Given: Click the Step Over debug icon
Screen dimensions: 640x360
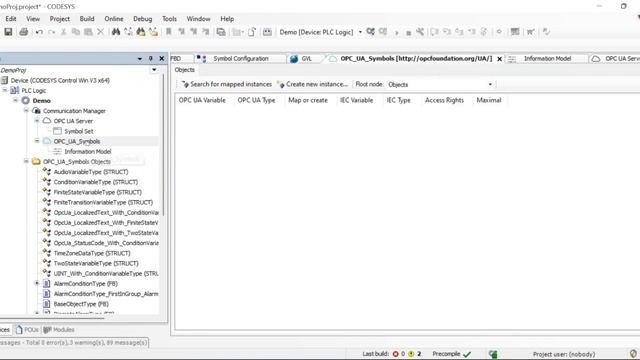Looking at the screenshot, I should click(434, 32).
